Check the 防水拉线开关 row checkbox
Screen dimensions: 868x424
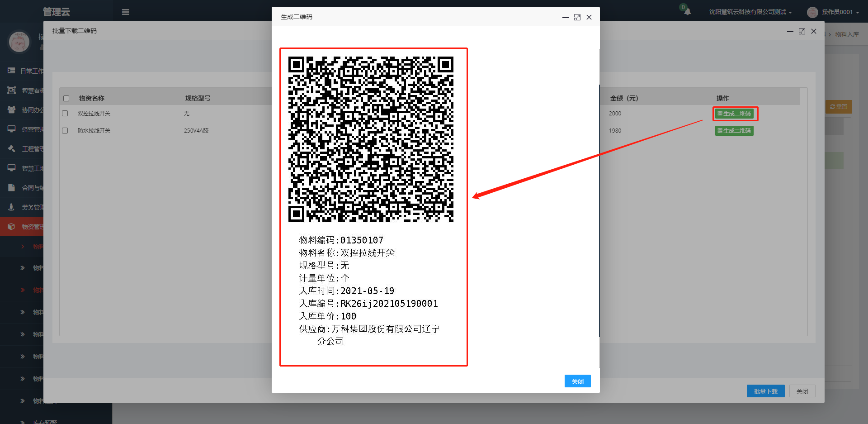pos(65,131)
